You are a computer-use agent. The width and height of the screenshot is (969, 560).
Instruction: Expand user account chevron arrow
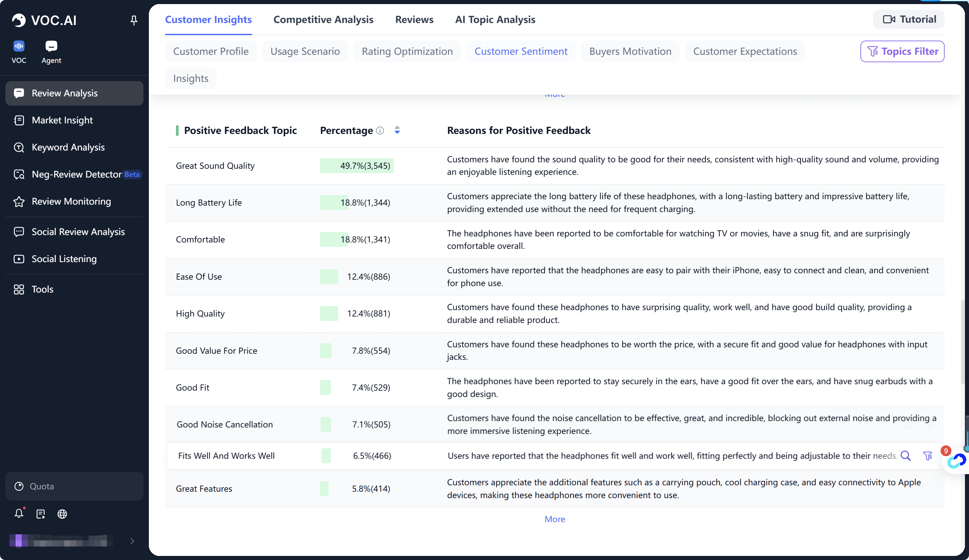coord(132,541)
